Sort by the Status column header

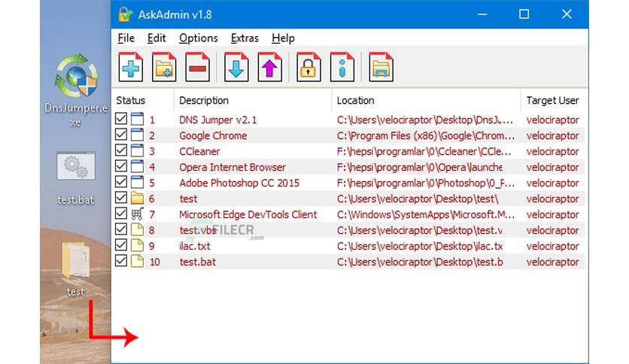143,100
